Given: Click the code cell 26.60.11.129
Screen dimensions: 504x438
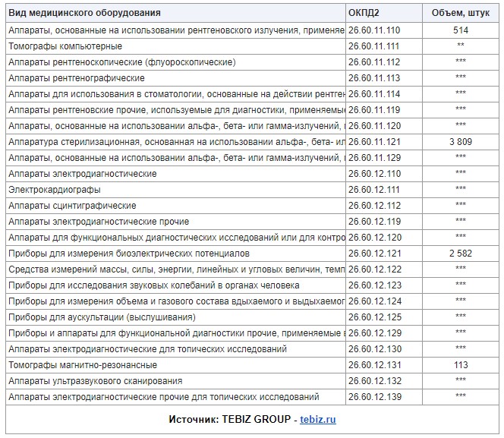Looking at the screenshot, I should tap(384, 158).
